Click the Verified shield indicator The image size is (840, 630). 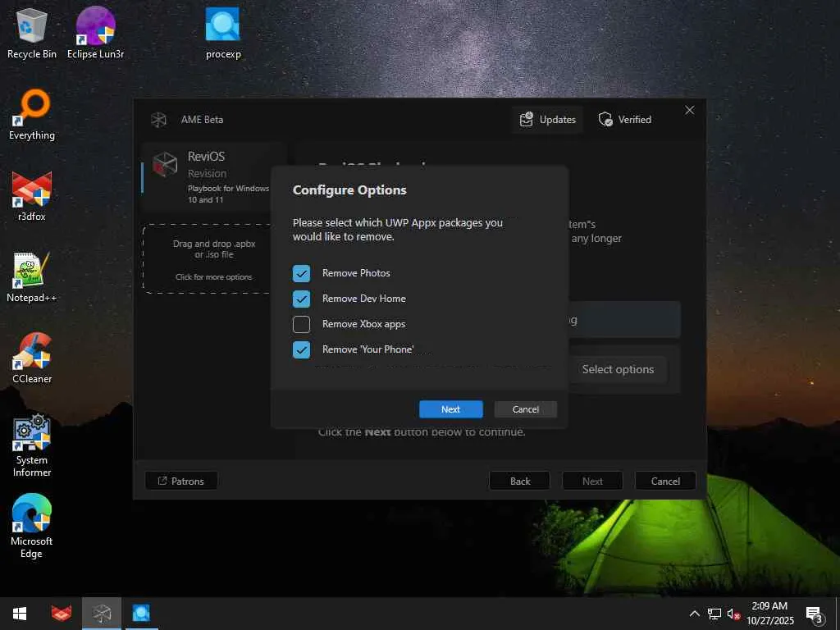624,120
